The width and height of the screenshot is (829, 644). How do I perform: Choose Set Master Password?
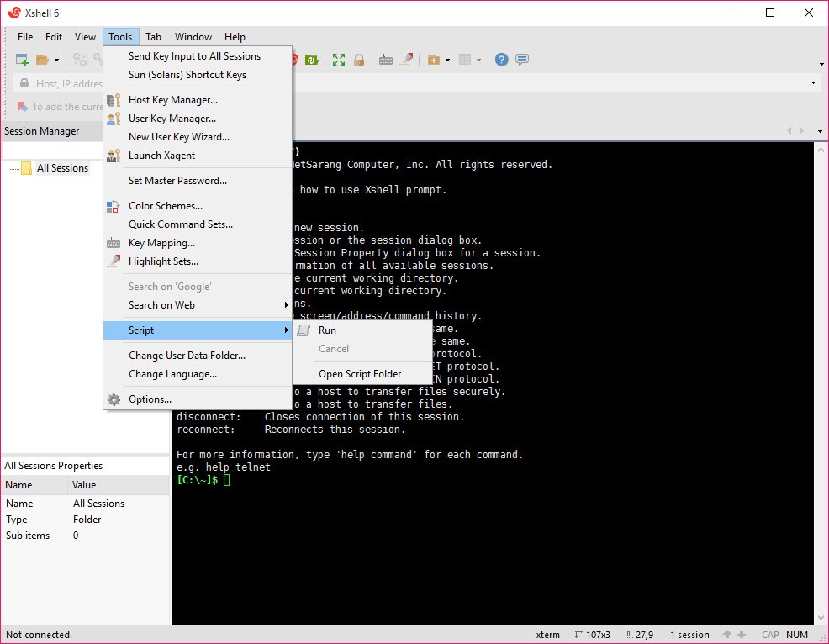click(x=198, y=181)
